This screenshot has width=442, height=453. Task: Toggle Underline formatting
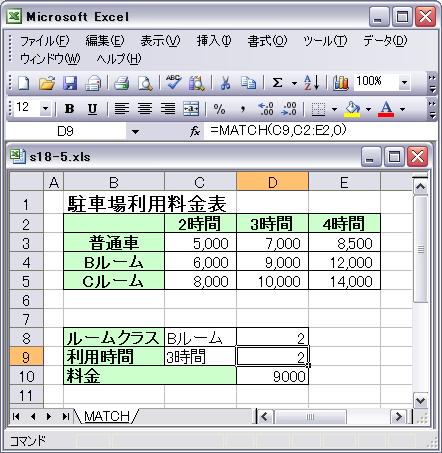tap(92, 109)
